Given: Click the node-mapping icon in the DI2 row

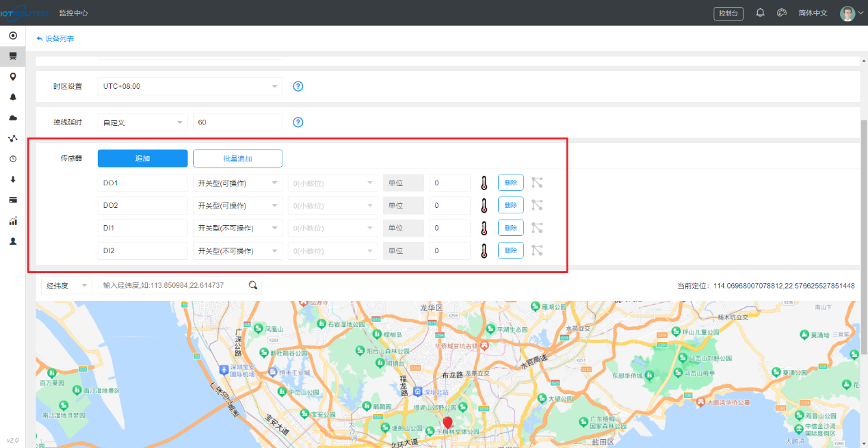Looking at the screenshot, I should coord(537,250).
